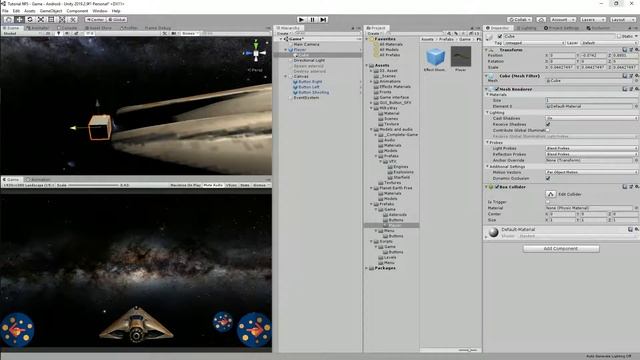Viewport: 640px width, 360px height.
Task: Select the combined Transform tool in the toolbar
Action: click(62, 19)
